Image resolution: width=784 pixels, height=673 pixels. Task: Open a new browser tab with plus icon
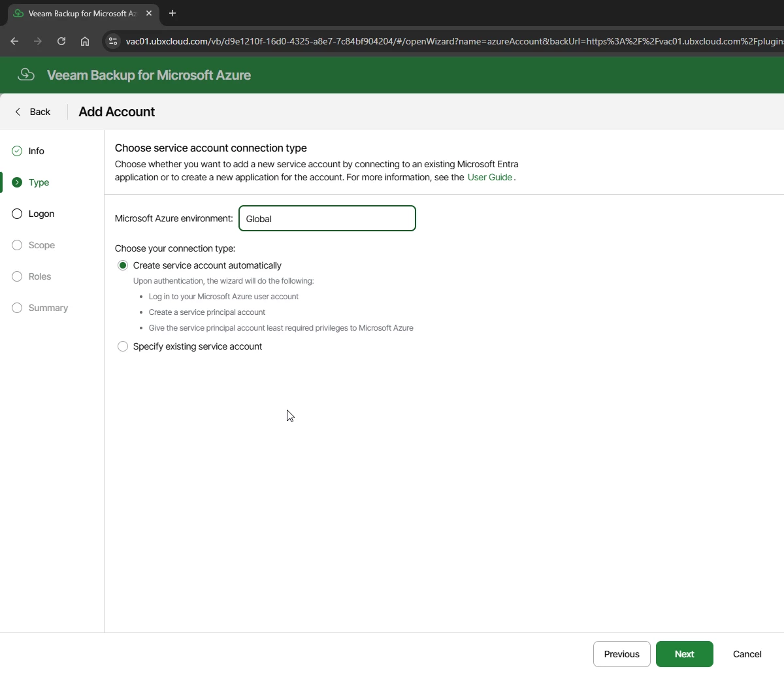click(x=172, y=13)
